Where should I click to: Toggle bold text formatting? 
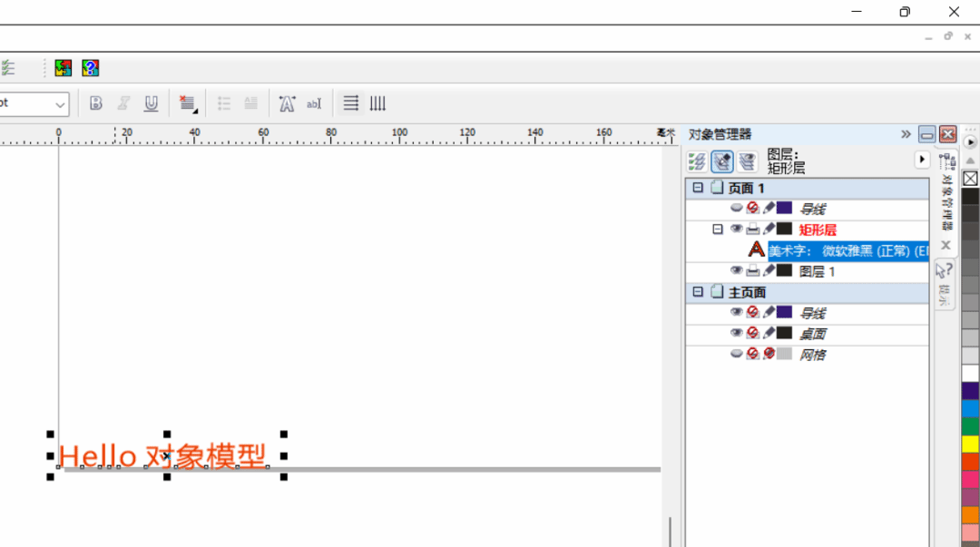(95, 103)
